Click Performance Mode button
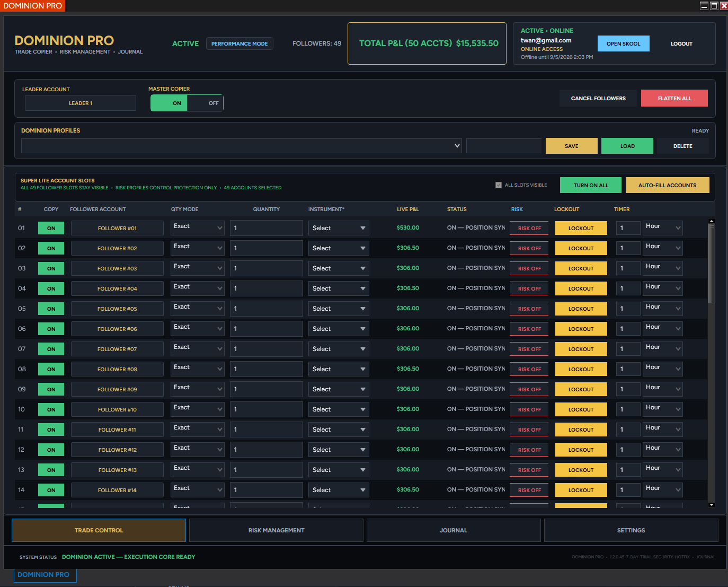Screen dimensions: 728x587 [x=239, y=43]
